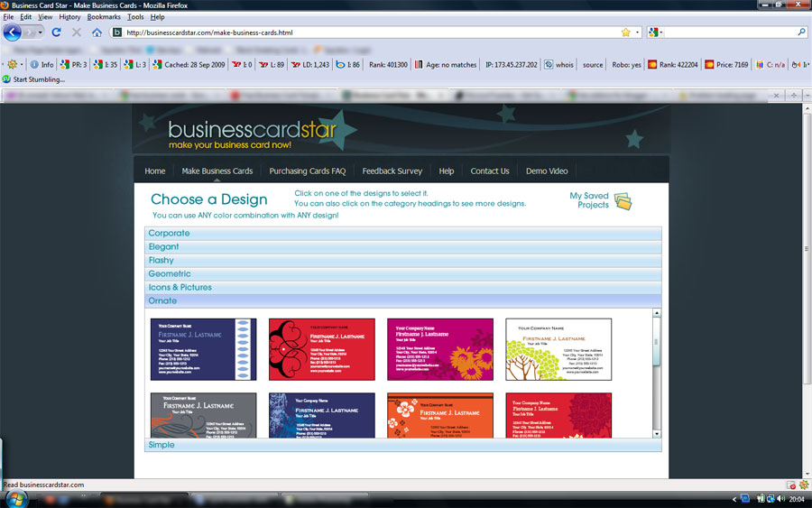Click IP: 173.45.237.202 entry
Viewport: 812px width, 508px height.
click(512, 65)
